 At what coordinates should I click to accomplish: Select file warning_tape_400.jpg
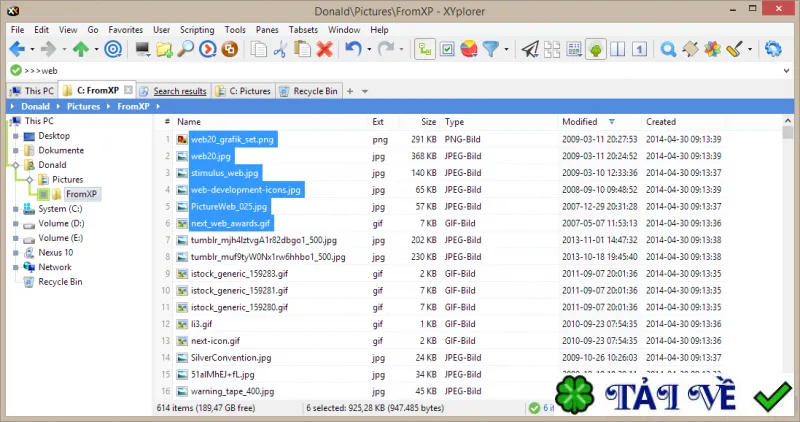(232, 391)
